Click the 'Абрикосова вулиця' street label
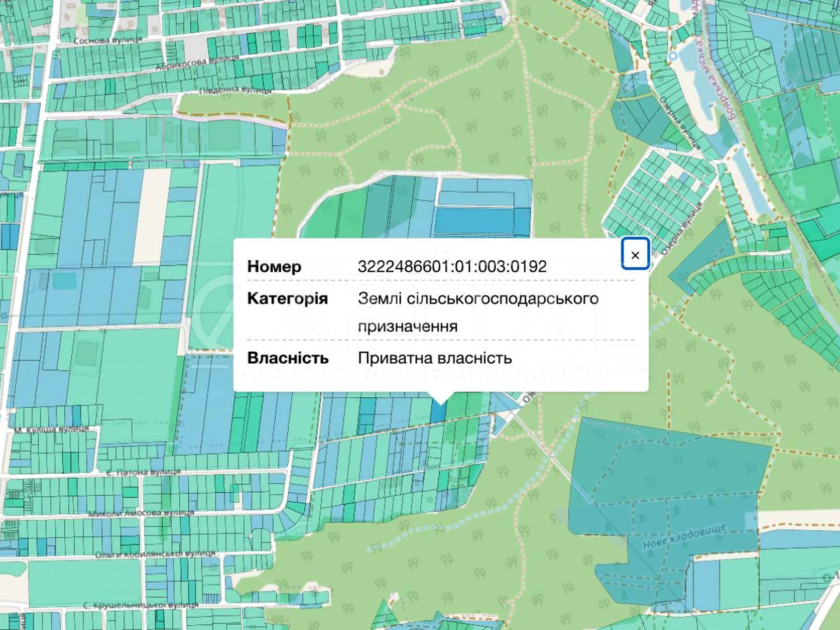This screenshot has height=630, width=840. [x=197, y=63]
